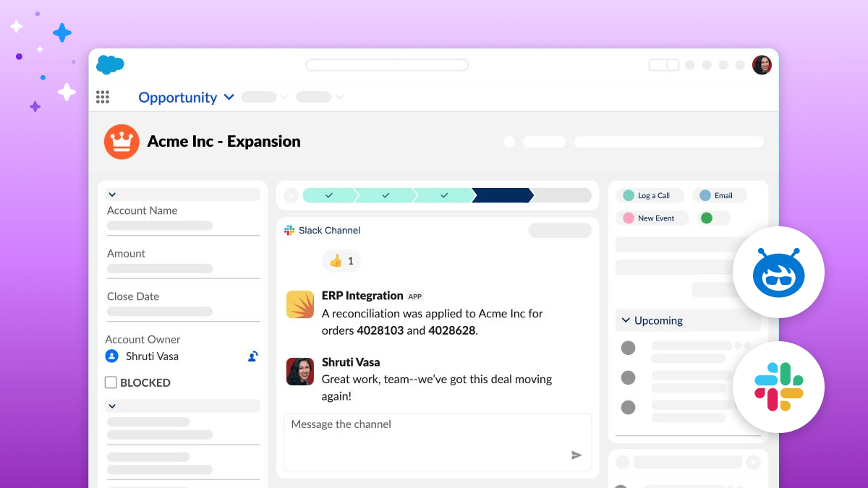The image size is (868, 488).
Task: Collapse the details panel with its chevron
Action: (112, 194)
